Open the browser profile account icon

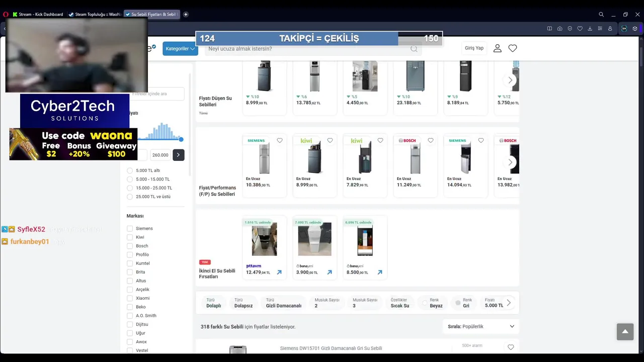click(x=610, y=29)
